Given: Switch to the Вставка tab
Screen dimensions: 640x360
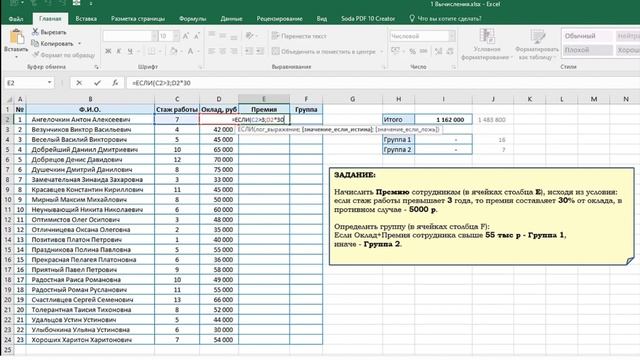Looking at the screenshot, I should 86,19.
